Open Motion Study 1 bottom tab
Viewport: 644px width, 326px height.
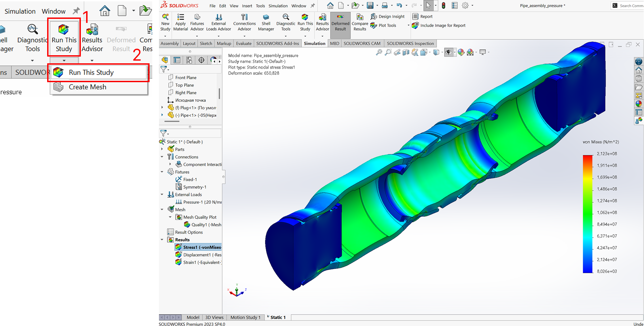pyautogui.click(x=245, y=317)
